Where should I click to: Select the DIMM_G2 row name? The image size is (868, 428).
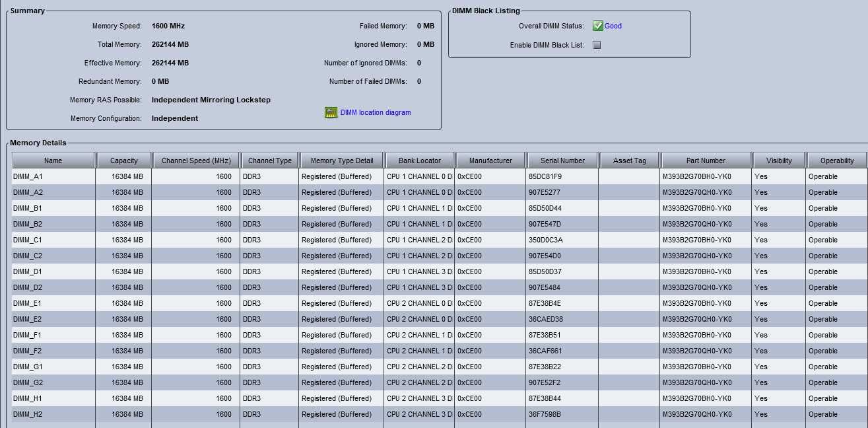(28, 382)
